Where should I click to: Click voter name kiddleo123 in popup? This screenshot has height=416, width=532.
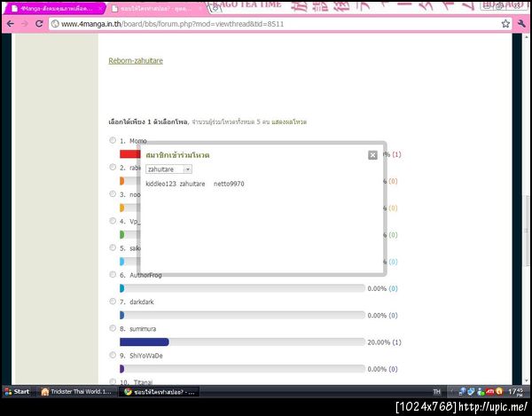[160, 184]
